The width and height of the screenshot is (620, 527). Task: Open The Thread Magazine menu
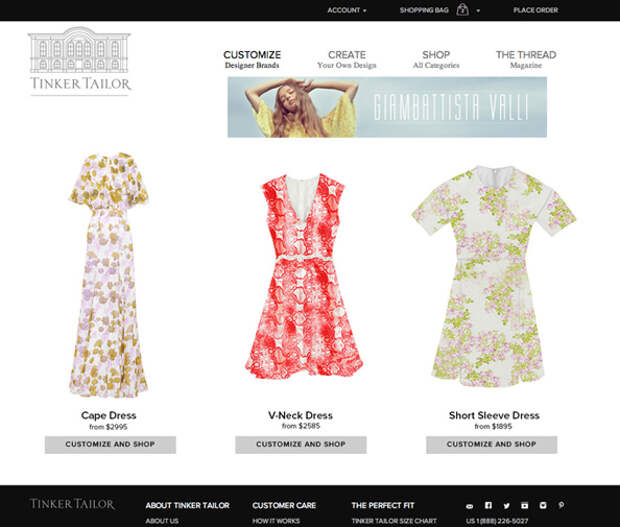click(526, 59)
